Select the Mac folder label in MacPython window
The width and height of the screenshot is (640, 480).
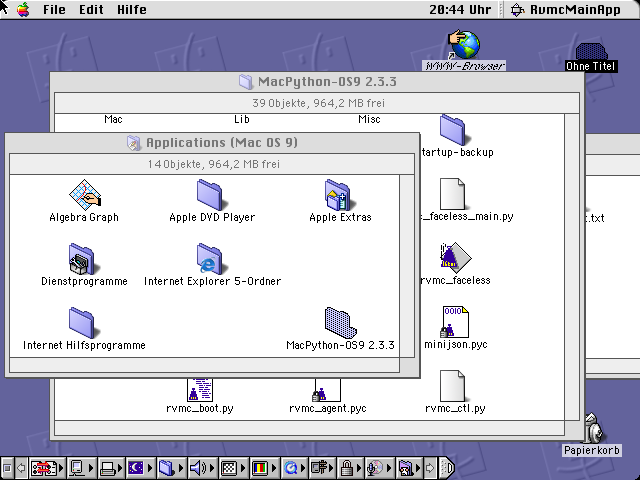[x=113, y=119]
